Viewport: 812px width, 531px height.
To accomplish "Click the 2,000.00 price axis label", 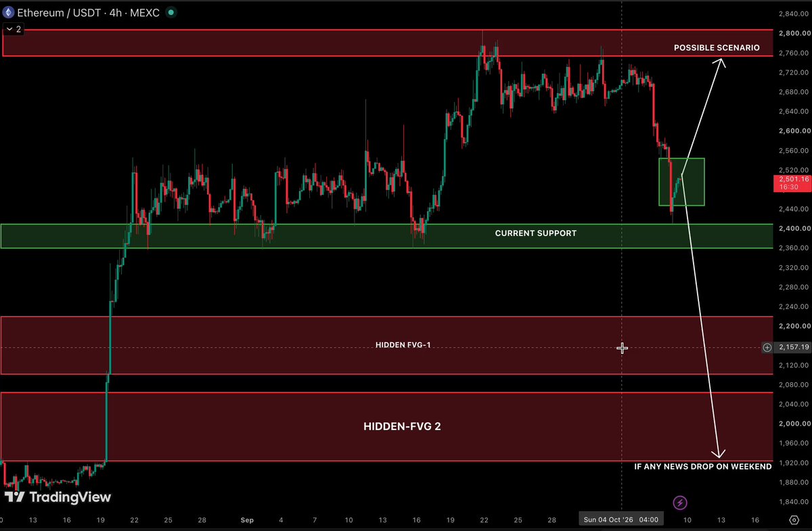I will pos(794,424).
